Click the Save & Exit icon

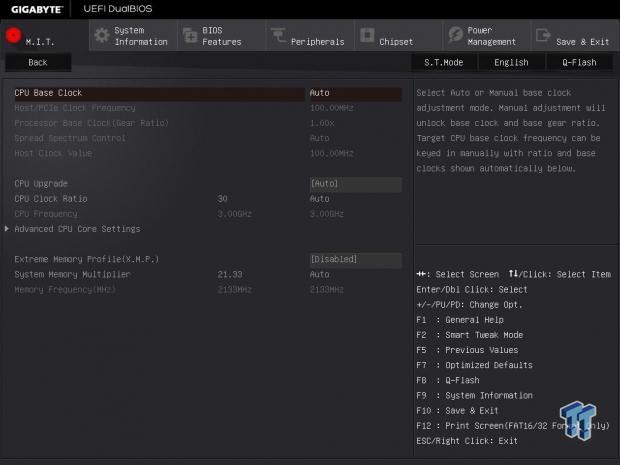[543, 36]
